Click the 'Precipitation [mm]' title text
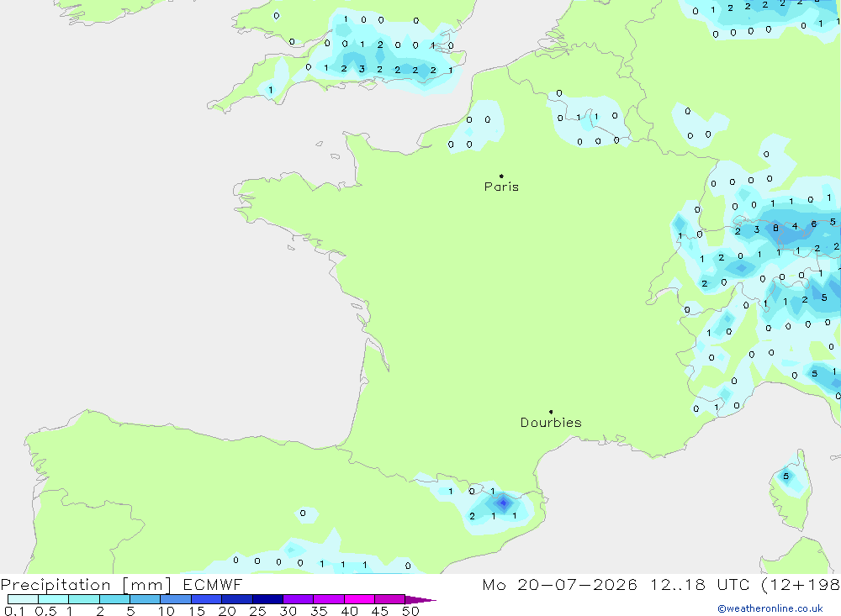Viewport: 841px width, 616px height. (86, 585)
